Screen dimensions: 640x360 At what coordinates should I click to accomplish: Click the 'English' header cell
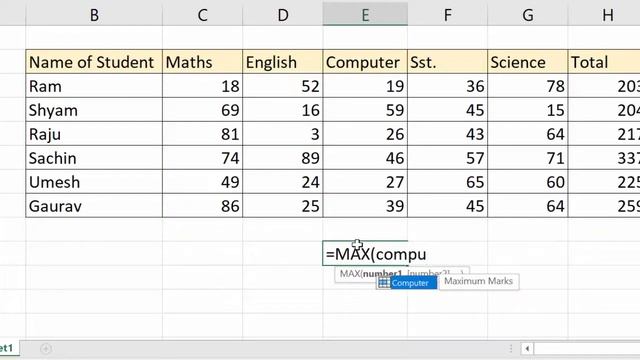283,62
